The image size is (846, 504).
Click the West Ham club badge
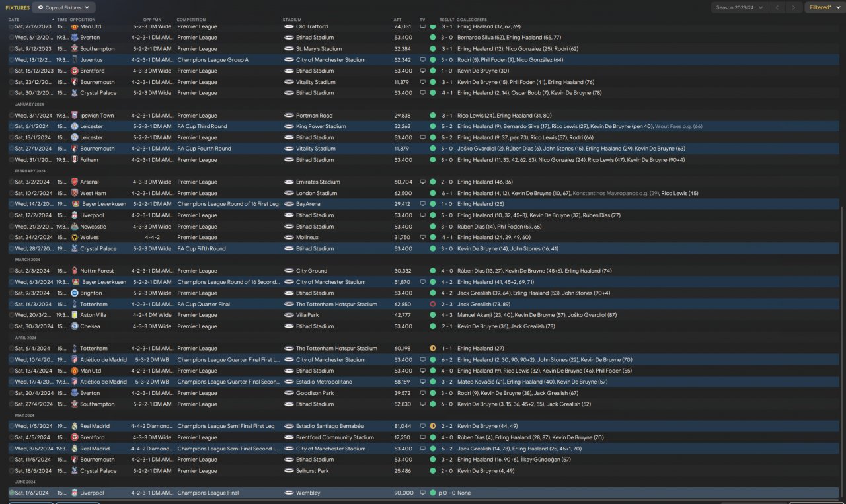click(x=75, y=193)
